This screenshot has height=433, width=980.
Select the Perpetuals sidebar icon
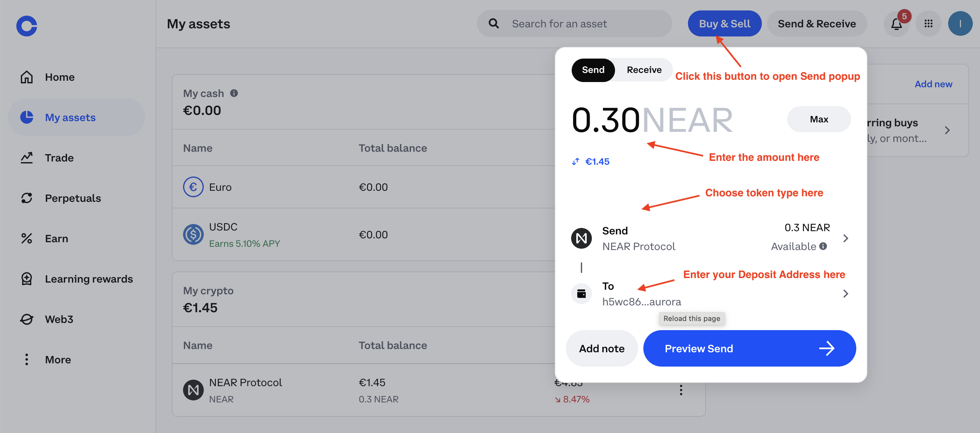point(26,198)
